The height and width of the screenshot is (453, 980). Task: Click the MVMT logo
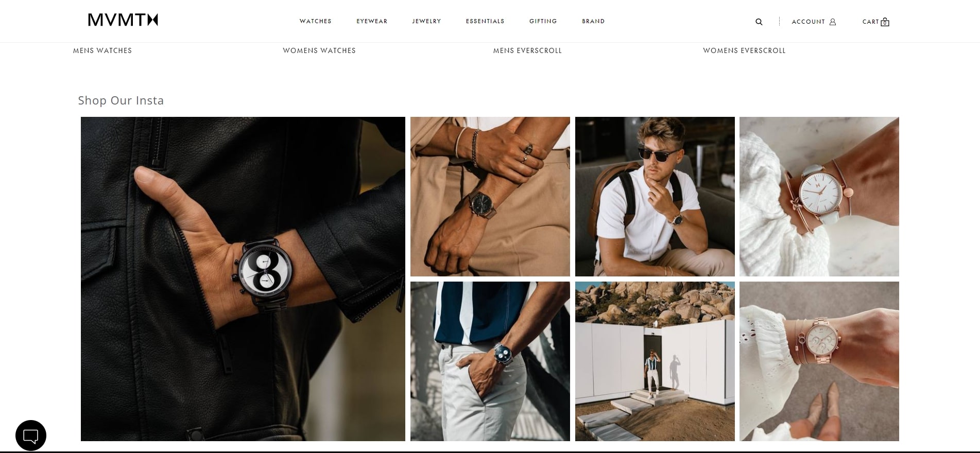point(123,20)
